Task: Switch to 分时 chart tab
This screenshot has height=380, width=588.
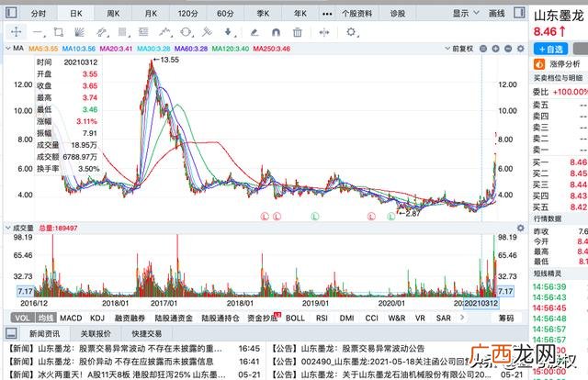Action: [39, 14]
